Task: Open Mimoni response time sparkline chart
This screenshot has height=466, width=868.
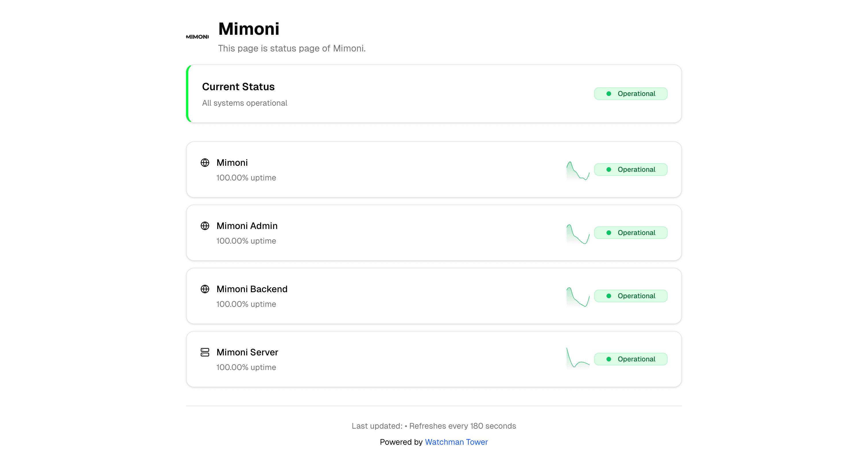Action: [x=578, y=171]
